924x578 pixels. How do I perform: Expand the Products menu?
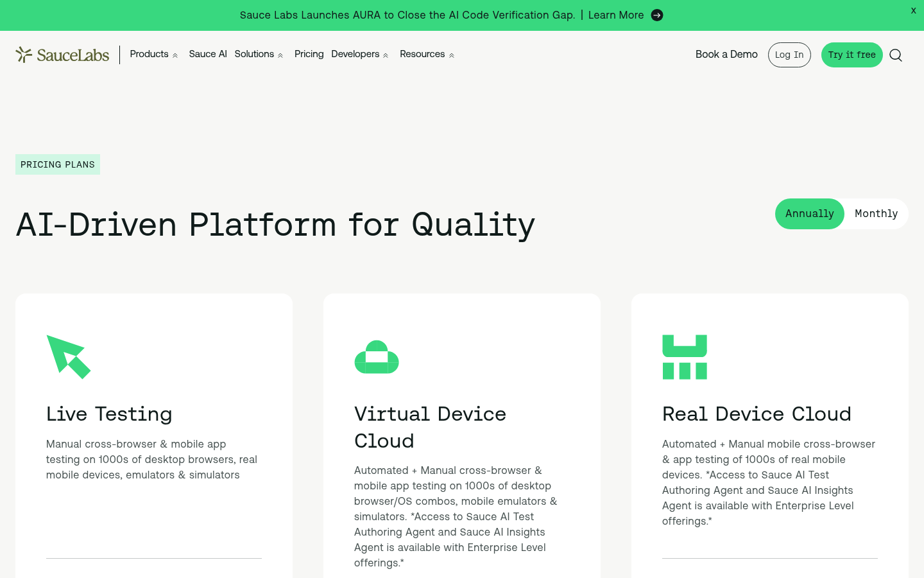pos(154,55)
